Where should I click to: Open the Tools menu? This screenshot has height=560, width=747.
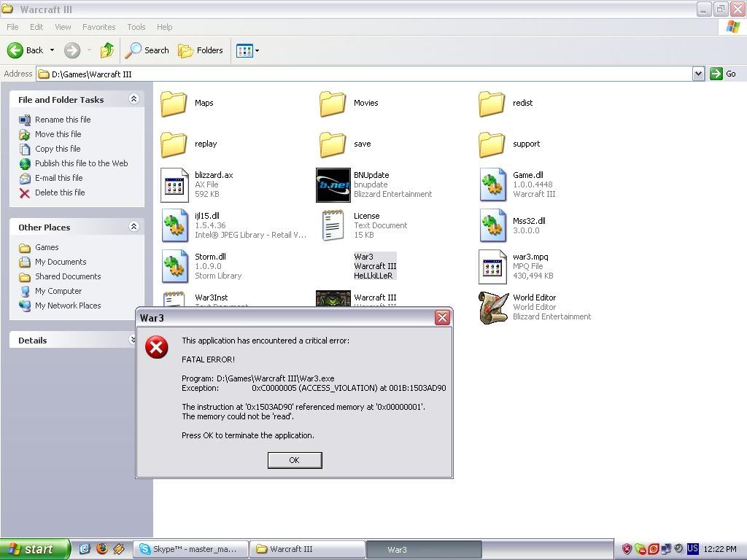click(x=136, y=27)
